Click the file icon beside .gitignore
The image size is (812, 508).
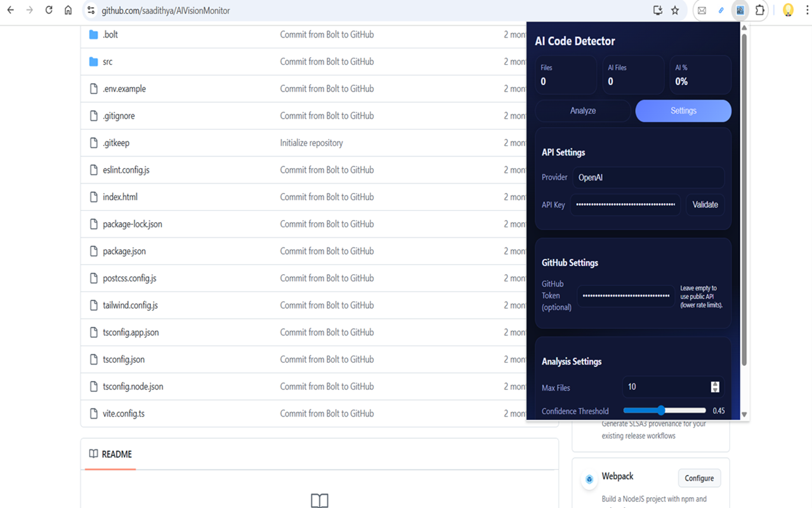point(94,116)
